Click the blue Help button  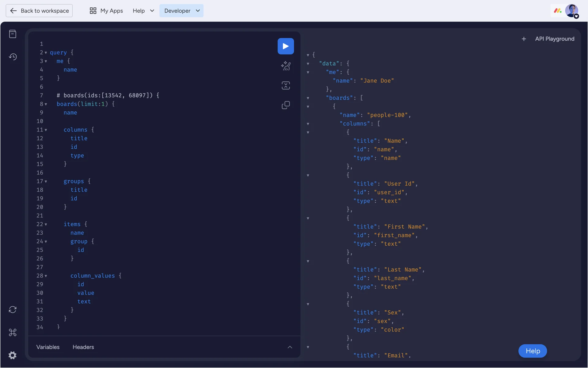point(533,351)
